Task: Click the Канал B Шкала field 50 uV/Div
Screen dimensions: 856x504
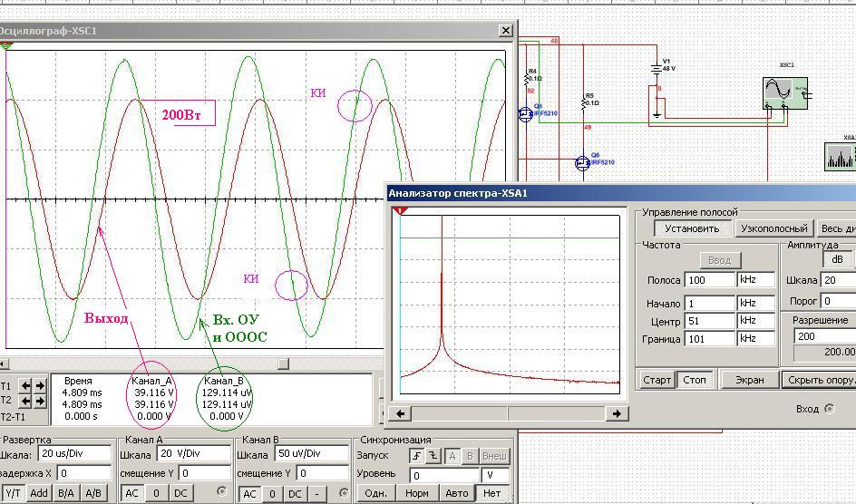Action: 312,453
